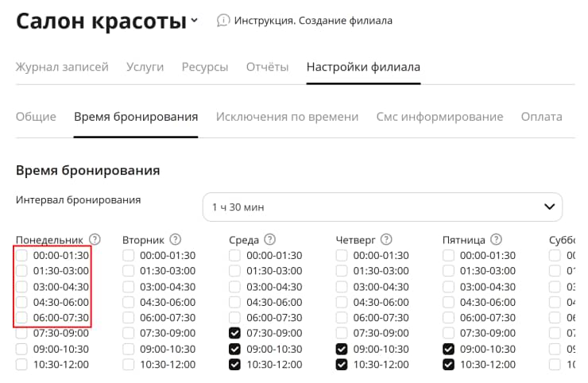
Task: Open the Журнал записей tab
Action: tap(62, 67)
